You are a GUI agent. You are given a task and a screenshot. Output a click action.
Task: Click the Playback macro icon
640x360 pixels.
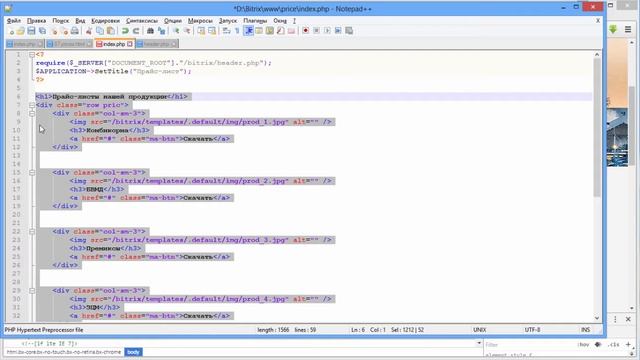[x=327, y=31]
